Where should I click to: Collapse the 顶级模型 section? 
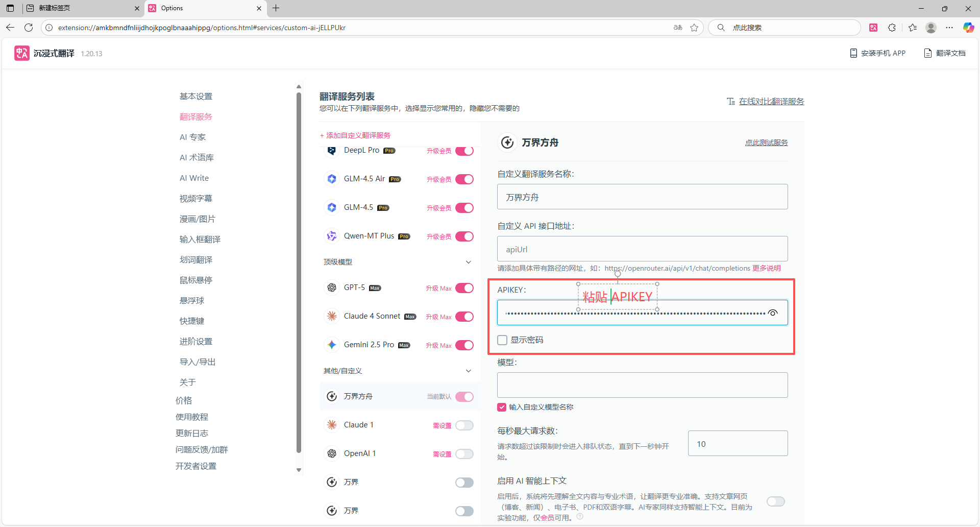[x=468, y=262]
